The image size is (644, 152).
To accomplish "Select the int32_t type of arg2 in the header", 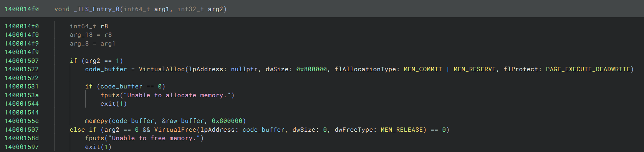I will (190, 9).
